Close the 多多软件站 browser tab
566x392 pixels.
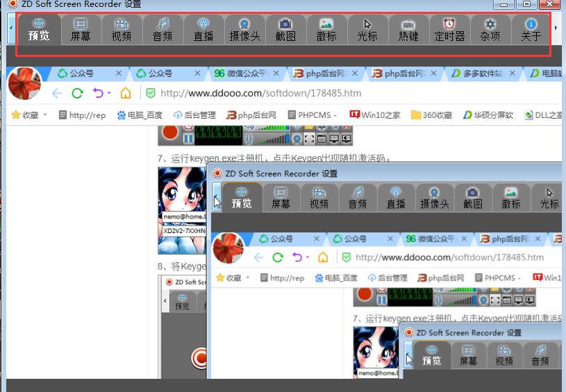(x=513, y=74)
